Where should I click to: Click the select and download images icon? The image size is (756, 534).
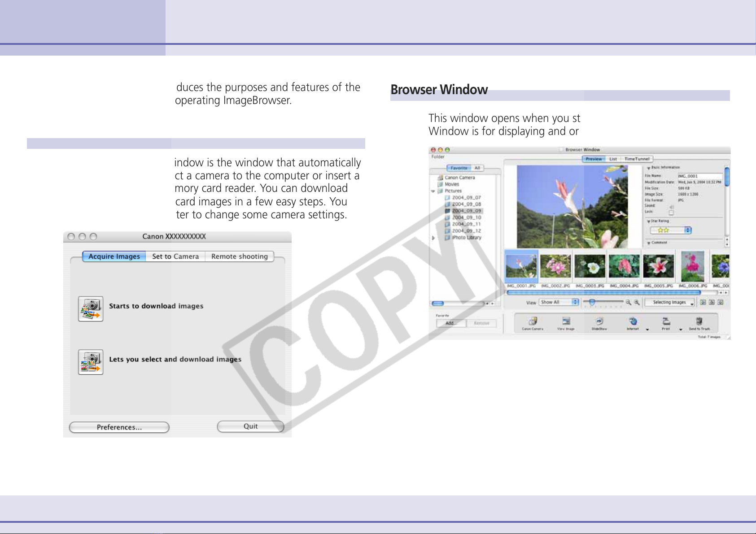coord(91,362)
